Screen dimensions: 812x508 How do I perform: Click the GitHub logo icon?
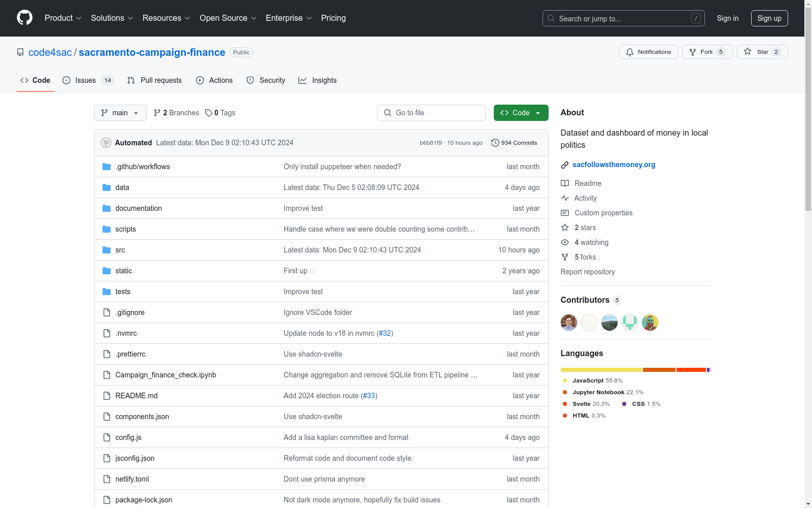pos(24,18)
